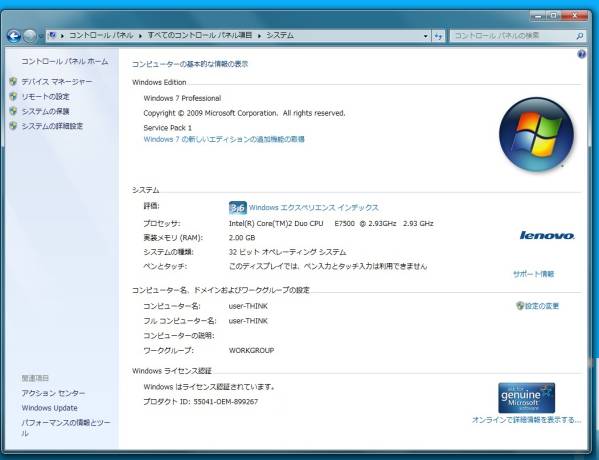Open the online details link under the genuine badge

point(526,420)
